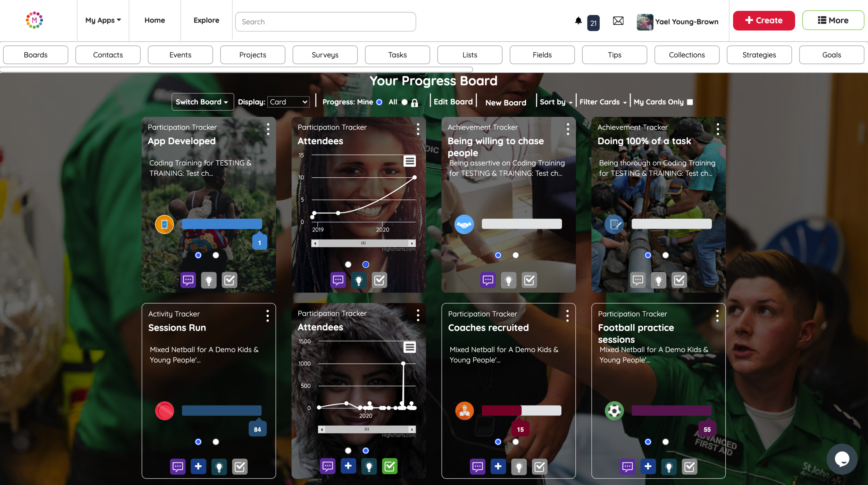Open three-dot menu on Doing 100% of a task card
868x485 pixels.
point(718,129)
